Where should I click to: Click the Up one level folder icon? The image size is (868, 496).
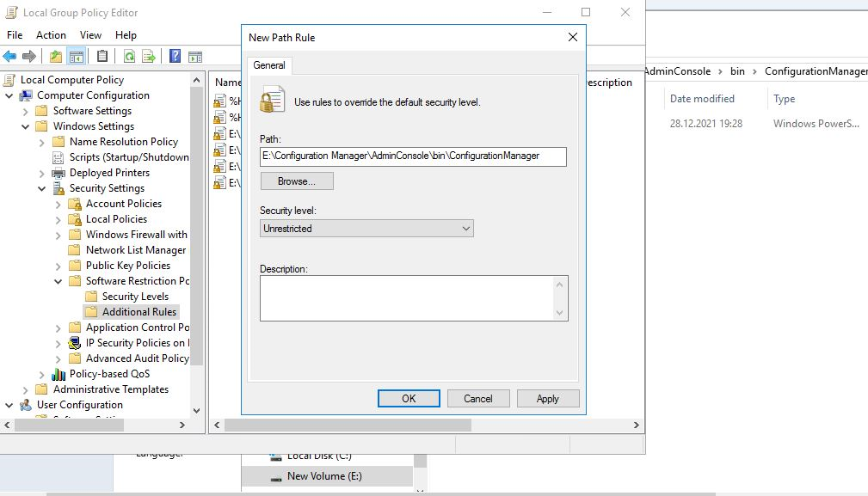pyautogui.click(x=56, y=56)
